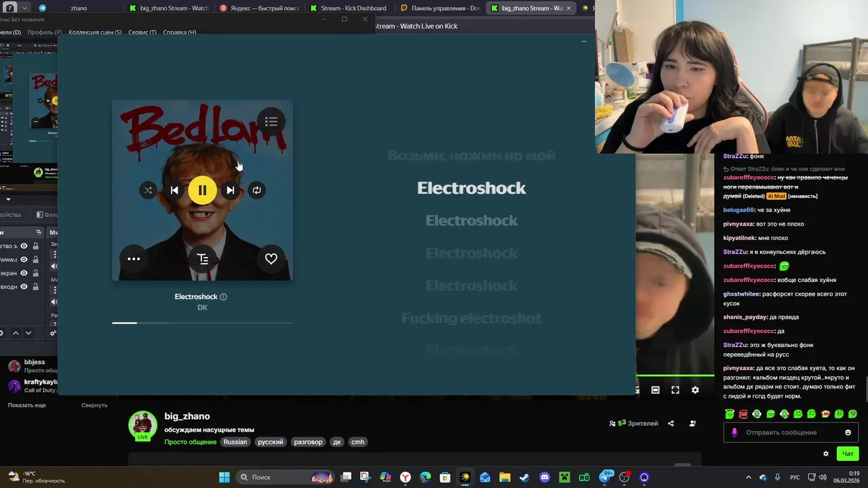Viewport: 868px width, 488px height.
Task: Open the emoji picker in chat input
Action: click(x=848, y=432)
